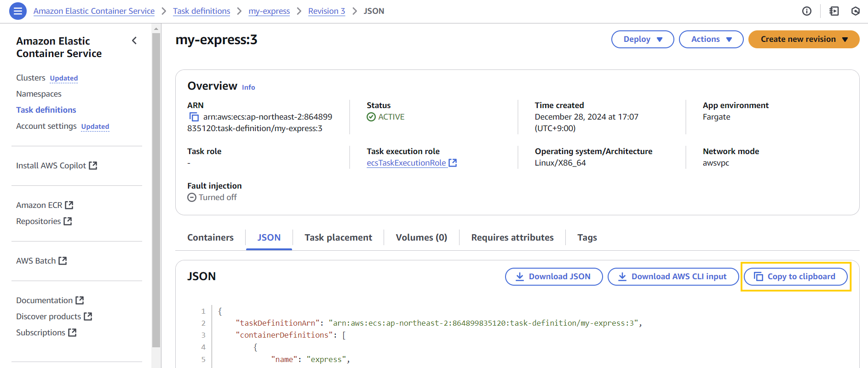Collapse the sidebar with the left chevron
Image resolution: width=868 pixels, height=368 pixels.
tap(134, 40)
